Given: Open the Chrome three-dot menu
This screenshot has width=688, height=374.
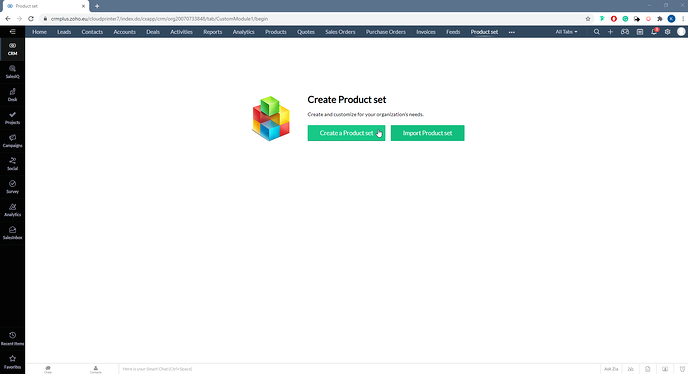Looking at the screenshot, I should point(683,19).
